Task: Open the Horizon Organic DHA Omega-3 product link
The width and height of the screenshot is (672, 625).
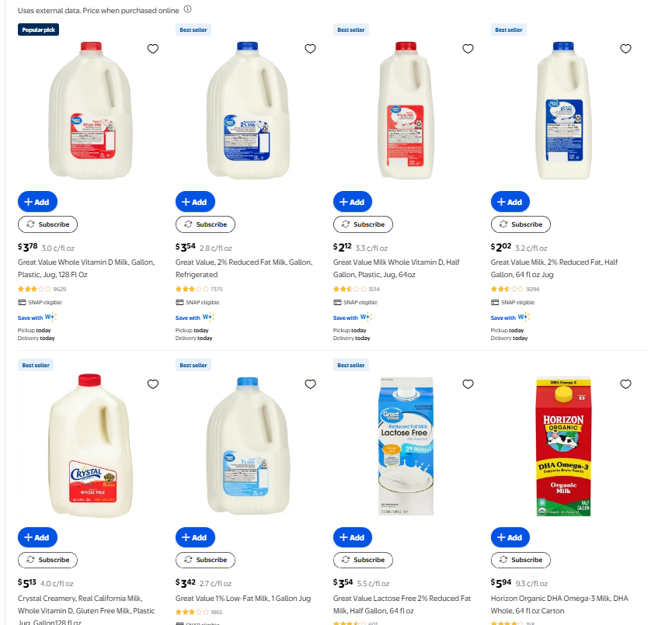Action: 559,605
